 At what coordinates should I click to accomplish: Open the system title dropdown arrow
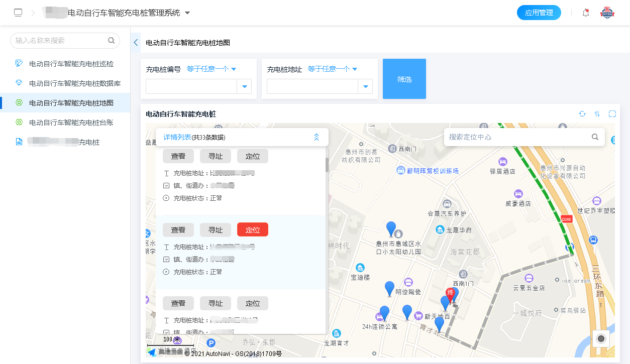click(x=187, y=13)
